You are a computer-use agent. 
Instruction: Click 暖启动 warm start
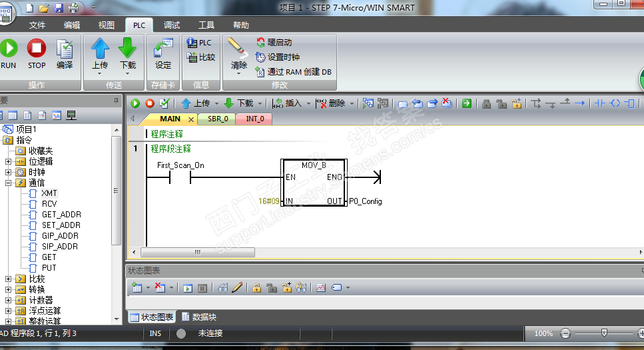[x=274, y=43]
